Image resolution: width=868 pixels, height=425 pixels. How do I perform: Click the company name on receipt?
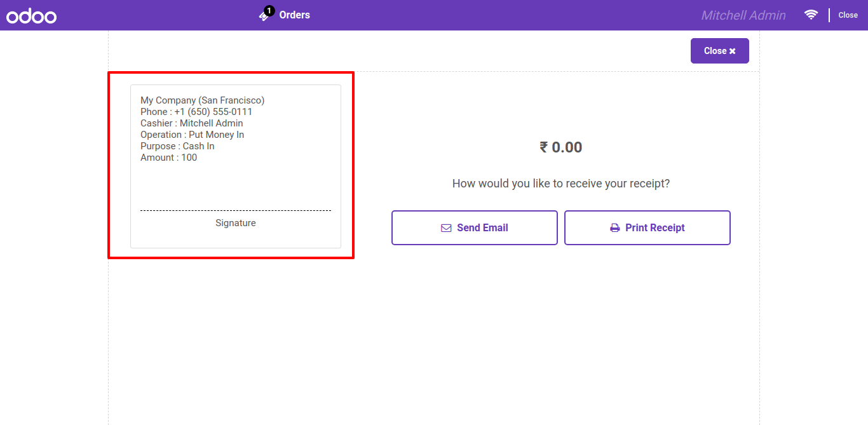point(203,100)
